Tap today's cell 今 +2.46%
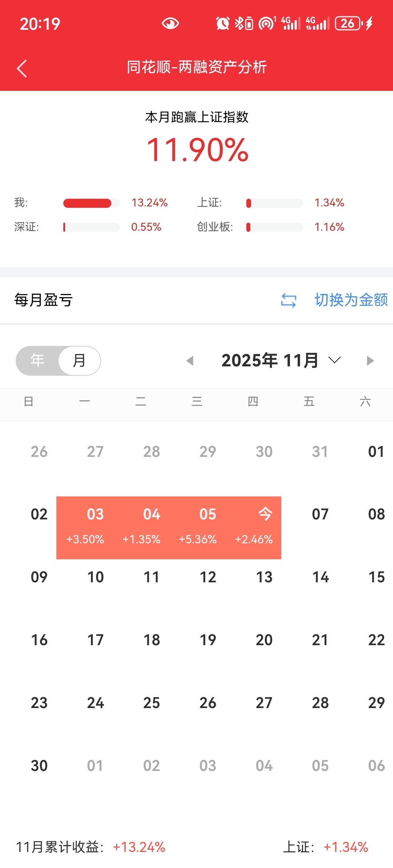This screenshot has width=393, height=868. (254, 527)
